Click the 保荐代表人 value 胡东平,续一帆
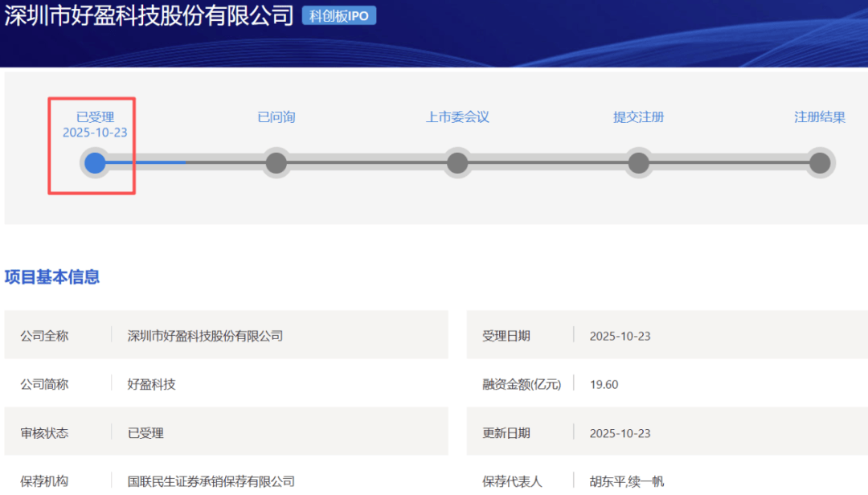 click(627, 481)
